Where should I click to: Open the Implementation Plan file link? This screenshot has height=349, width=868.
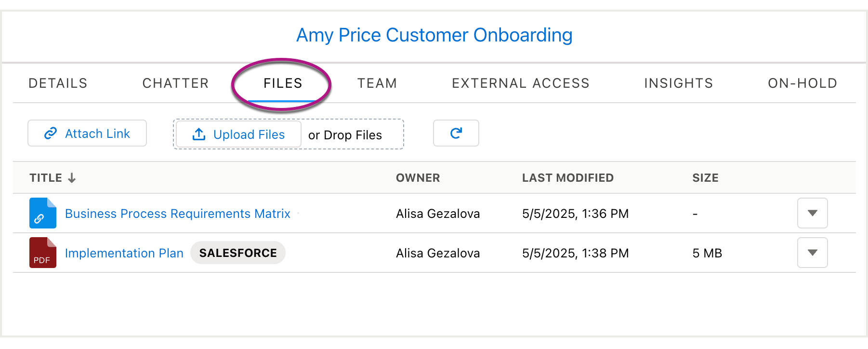click(x=124, y=253)
